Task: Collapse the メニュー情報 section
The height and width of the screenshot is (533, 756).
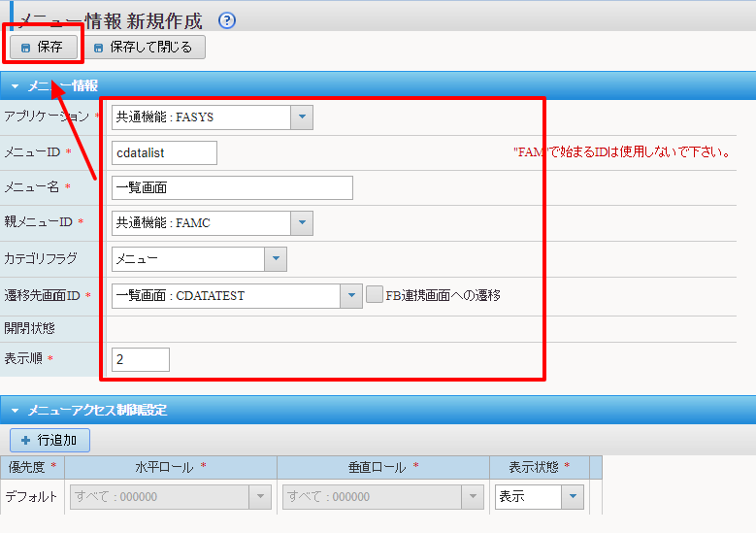Action: (15, 86)
